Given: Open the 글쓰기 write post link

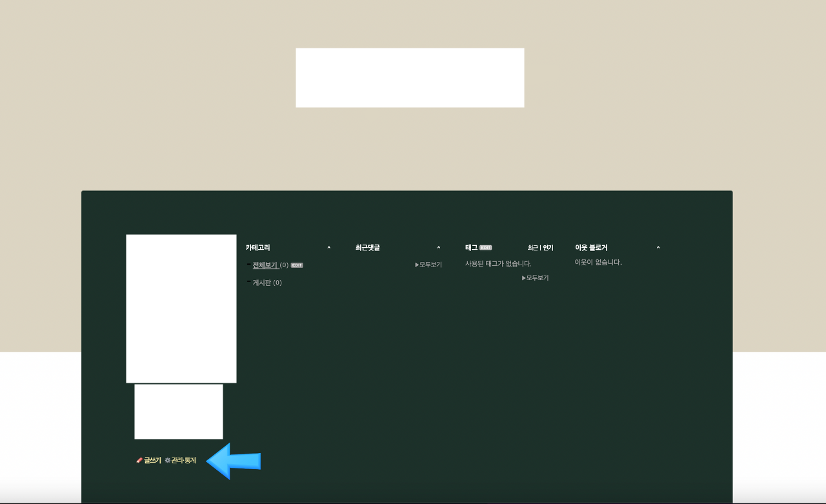Looking at the screenshot, I should 152,460.
